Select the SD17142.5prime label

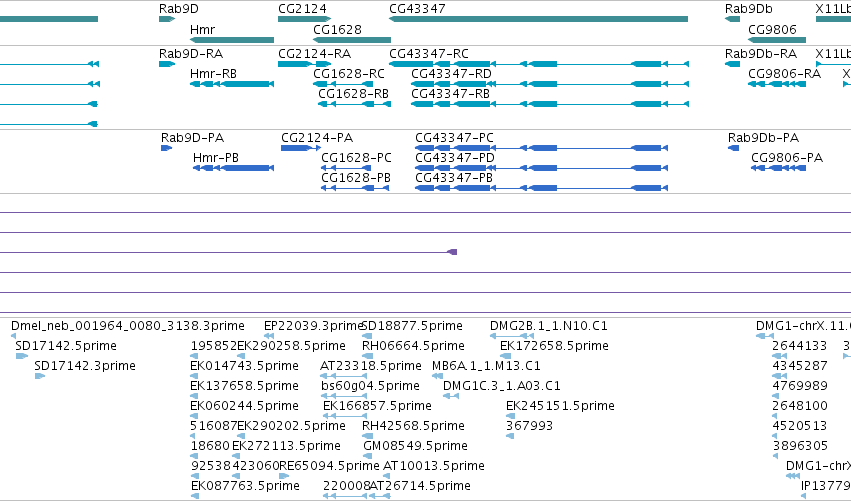66,346
